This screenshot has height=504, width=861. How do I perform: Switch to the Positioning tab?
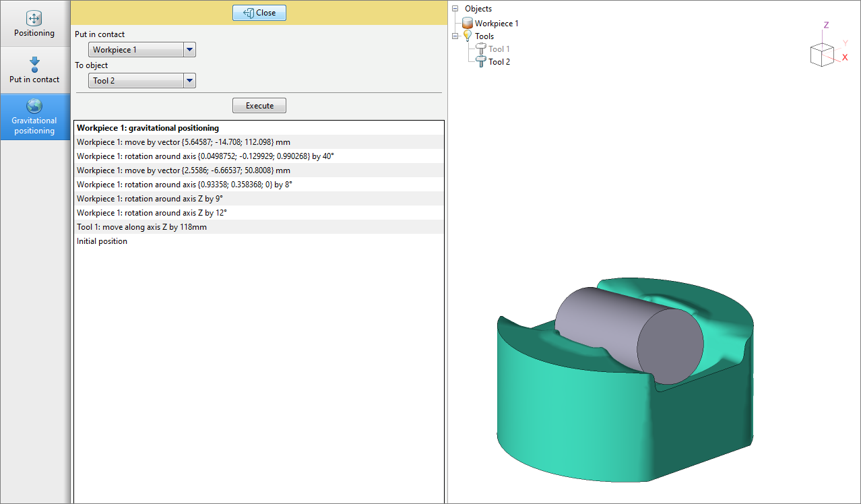click(x=34, y=24)
